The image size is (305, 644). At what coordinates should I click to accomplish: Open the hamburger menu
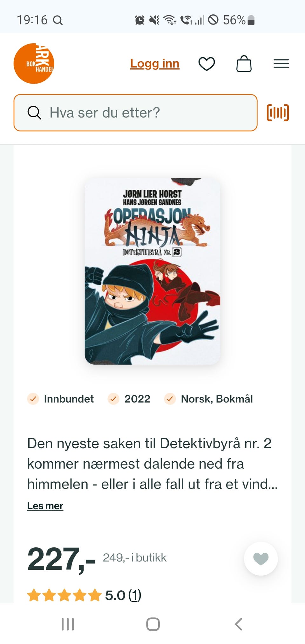pos(281,64)
